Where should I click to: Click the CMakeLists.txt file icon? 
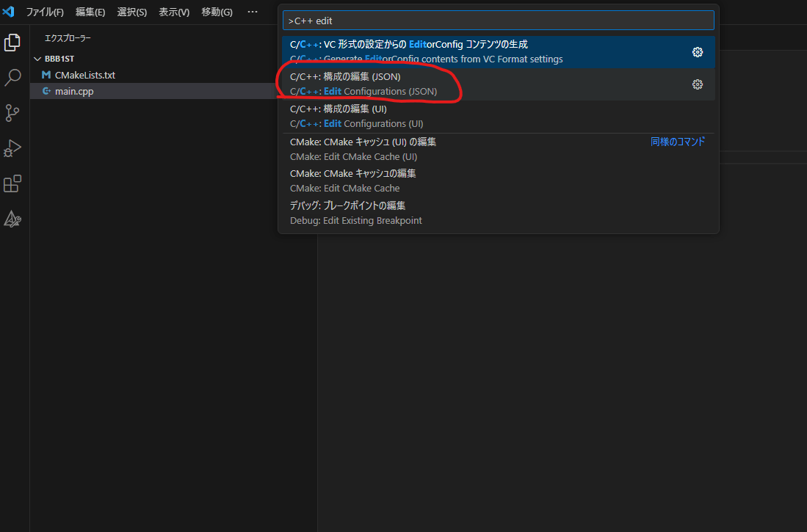pos(46,75)
